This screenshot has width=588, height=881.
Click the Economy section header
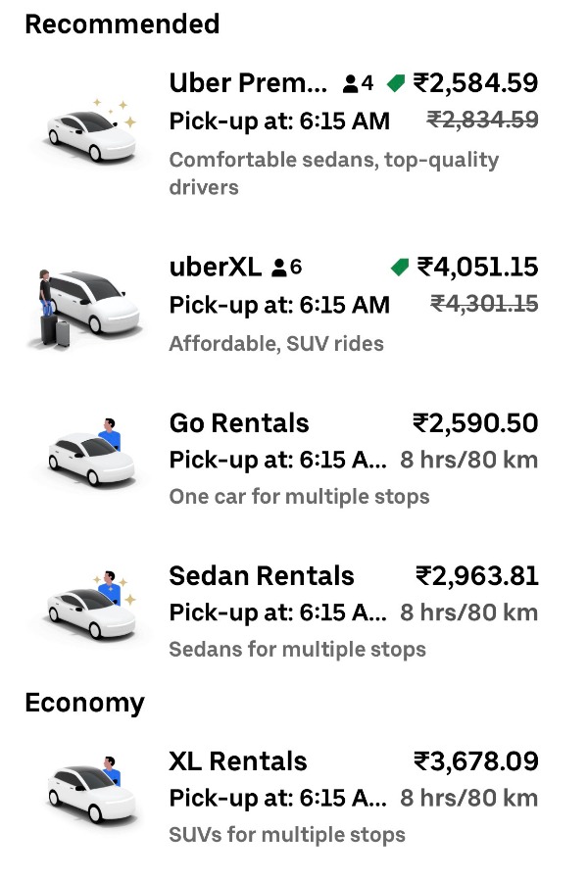click(85, 703)
